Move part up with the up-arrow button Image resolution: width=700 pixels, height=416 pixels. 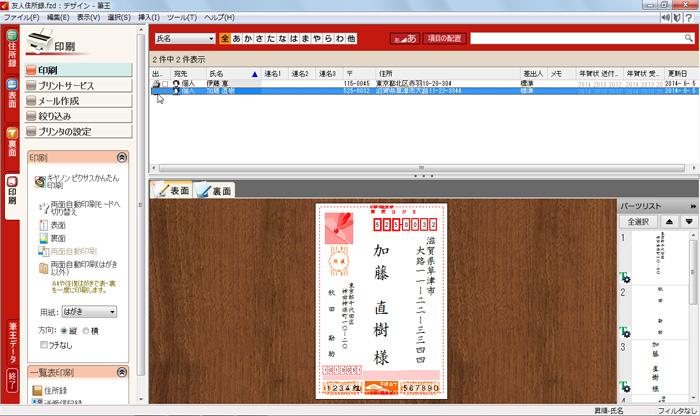click(669, 221)
